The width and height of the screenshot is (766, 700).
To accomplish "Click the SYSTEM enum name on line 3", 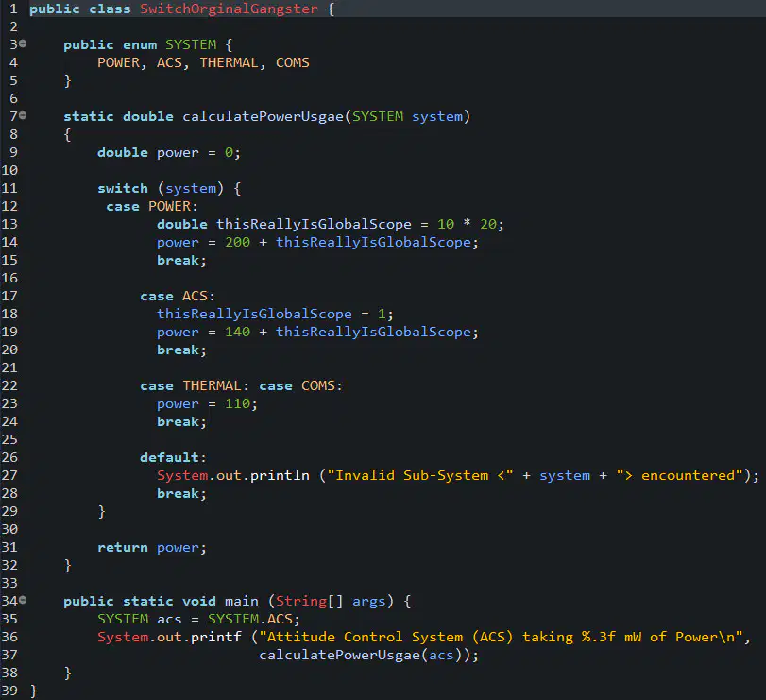I will click(191, 44).
